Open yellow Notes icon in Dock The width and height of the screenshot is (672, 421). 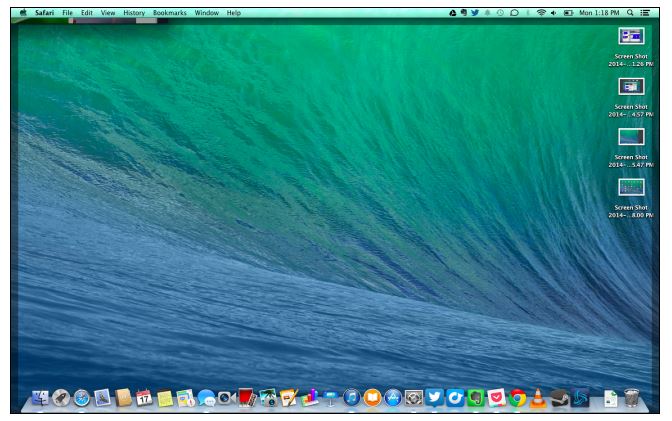(165, 398)
